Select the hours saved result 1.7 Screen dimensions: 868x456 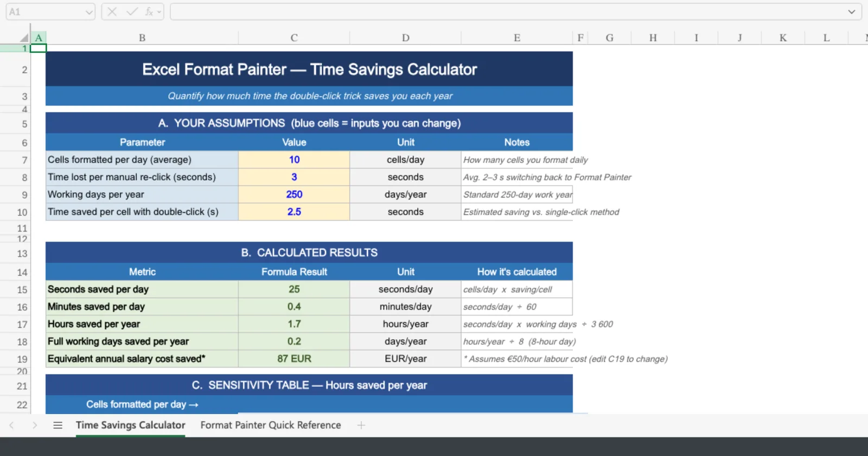(294, 324)
